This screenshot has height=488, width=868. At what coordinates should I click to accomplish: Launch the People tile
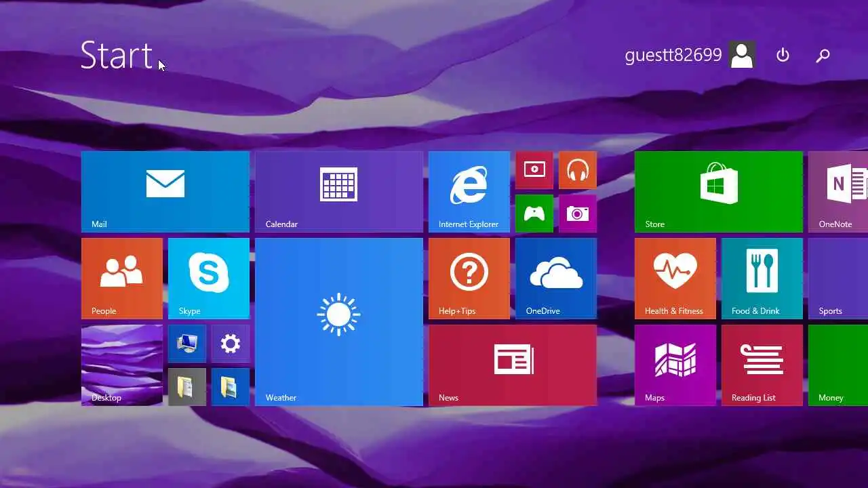(122, 279)
